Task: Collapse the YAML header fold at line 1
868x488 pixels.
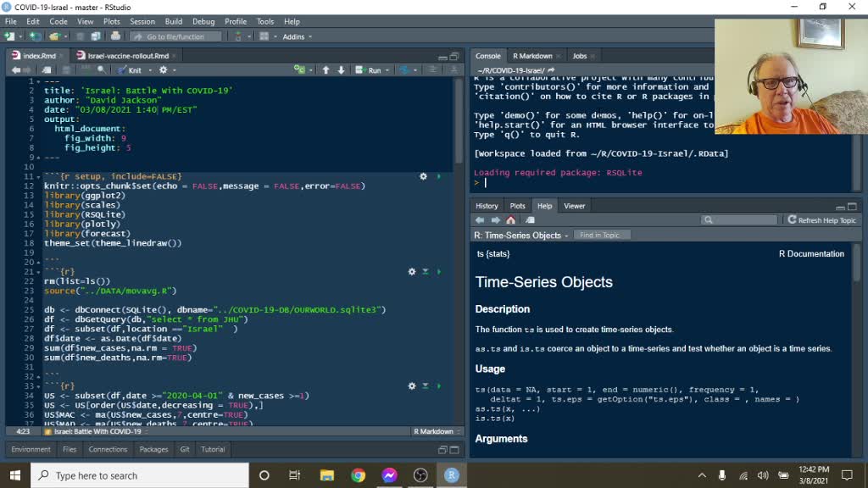Action: point(37,81)
